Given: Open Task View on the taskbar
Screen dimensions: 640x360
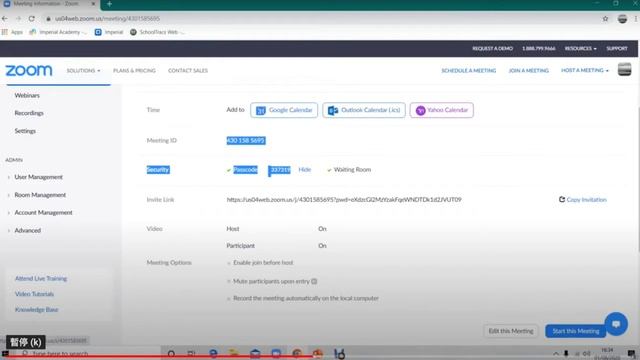Looking at the screenshot, I should pyautogui.click(x=191, y=353).
